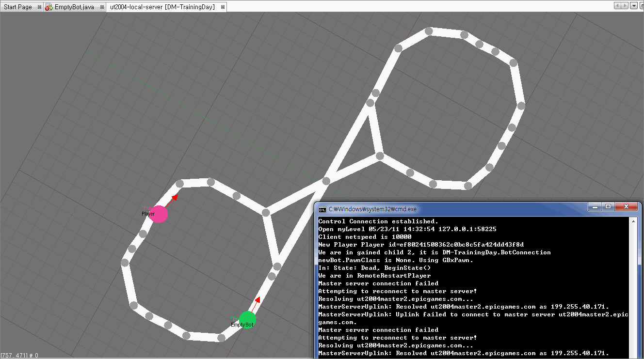Click the navpoint at the central path crossing
644x359 pixels.
coord(326,181)
